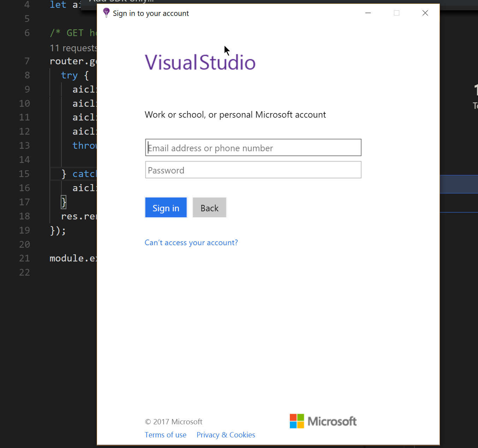
Task: Click the disabled maximize box in the sign-in dialog
Action: pyautogui.click(x=396, y=13)
